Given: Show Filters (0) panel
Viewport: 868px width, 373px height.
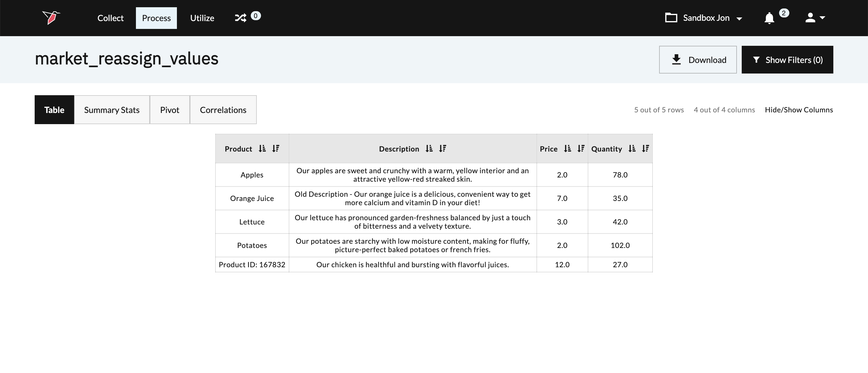Looking at the screenshot, I should [x=787, y=60].
